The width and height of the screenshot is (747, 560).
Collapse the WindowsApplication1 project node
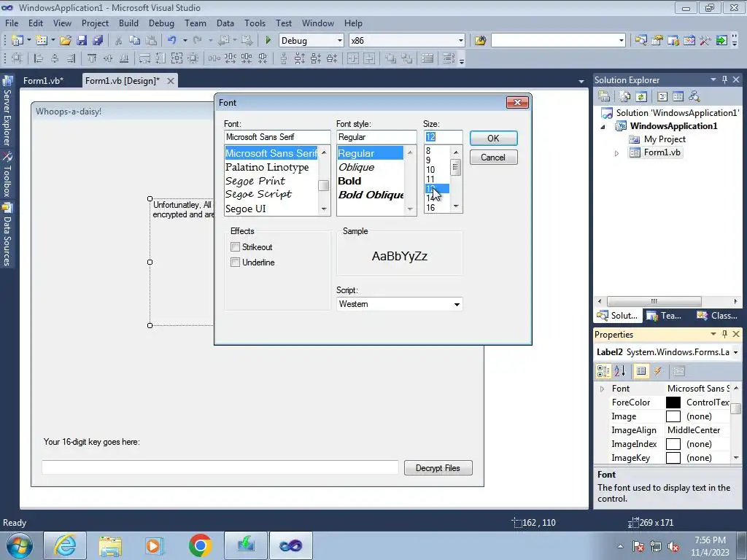point(603,127)
